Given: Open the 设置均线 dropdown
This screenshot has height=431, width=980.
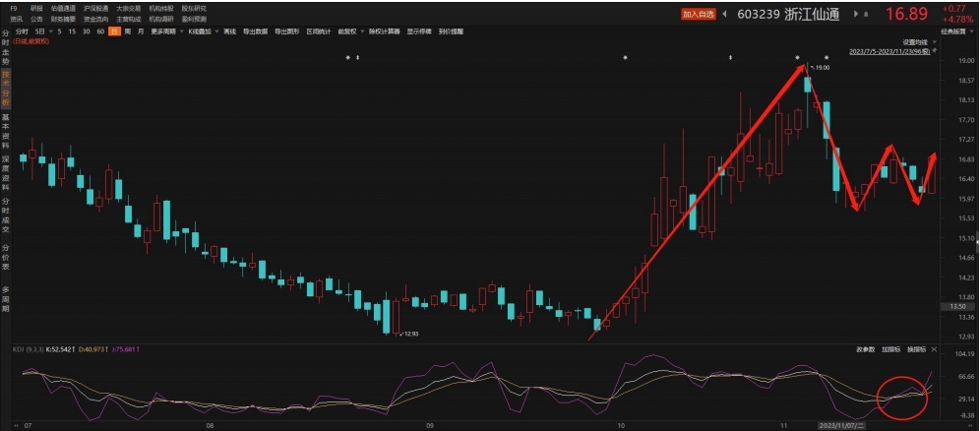Looking at the screenshot, I should (x=935, y=42).
